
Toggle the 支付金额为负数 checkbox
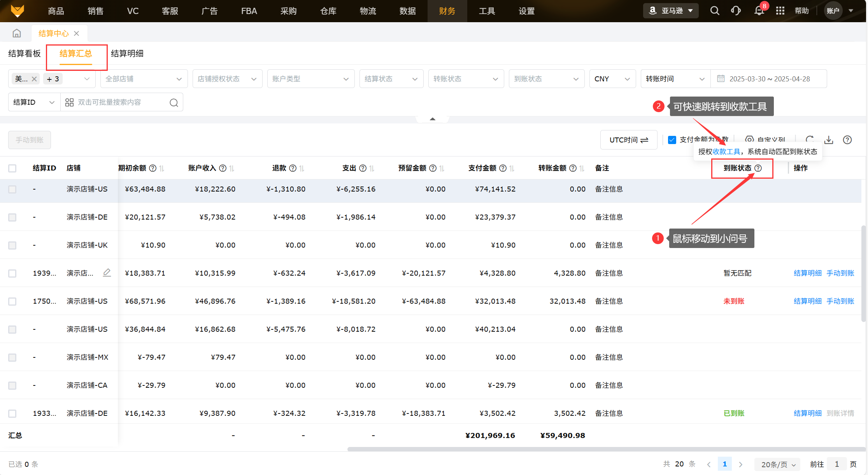(x=672, y=140)
